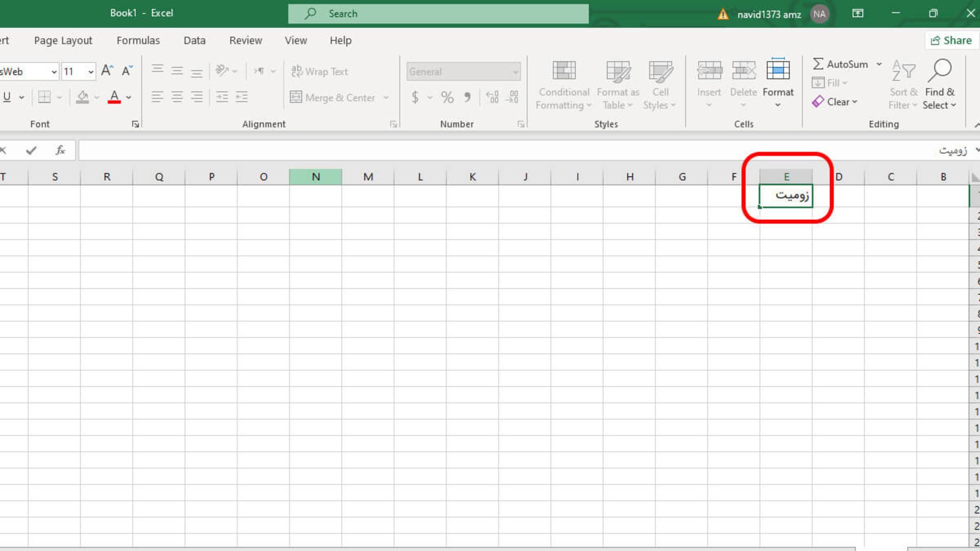980x551 pixels.
Task: Launch Number format dialog launcher
Action: 521,124
